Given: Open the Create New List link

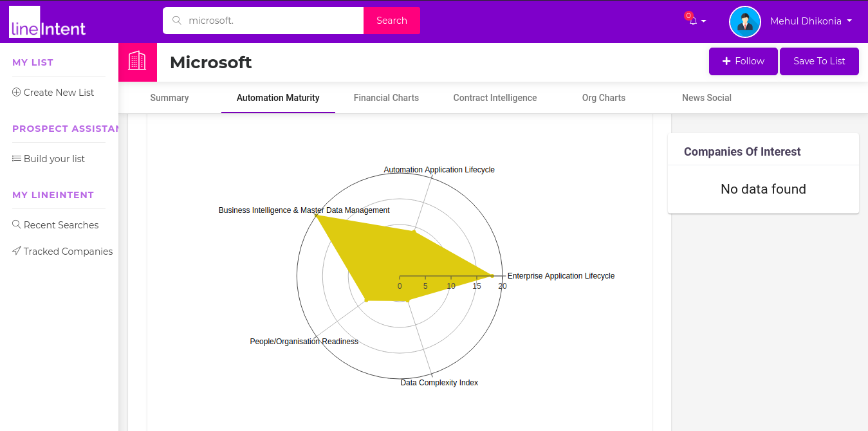Looking at the screenshot, I should point(59,92).
